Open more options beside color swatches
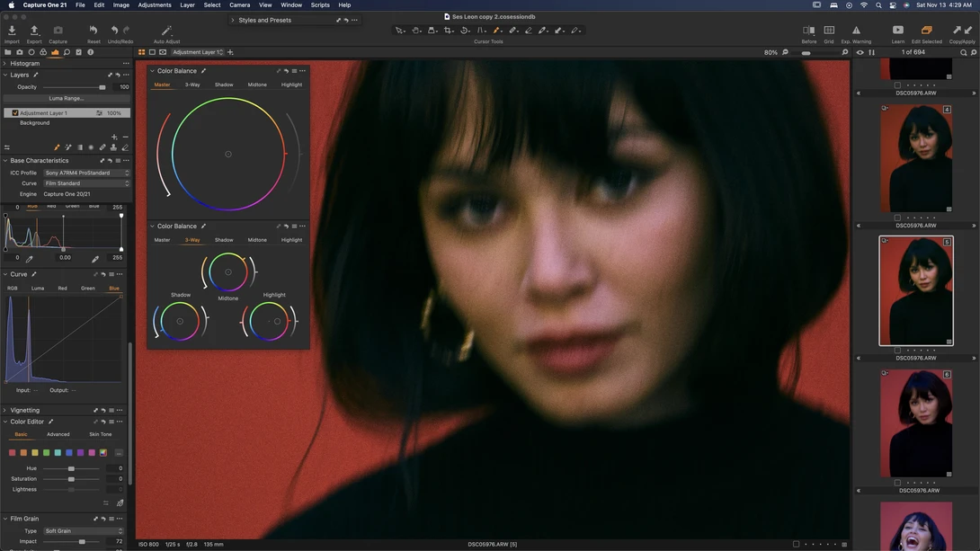Image resolution: width=980 pixels, height=551 pixels. point(119,453)
